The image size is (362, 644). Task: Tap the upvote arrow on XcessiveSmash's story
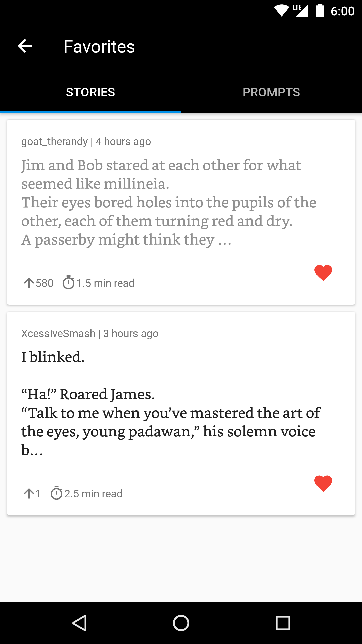29,493
